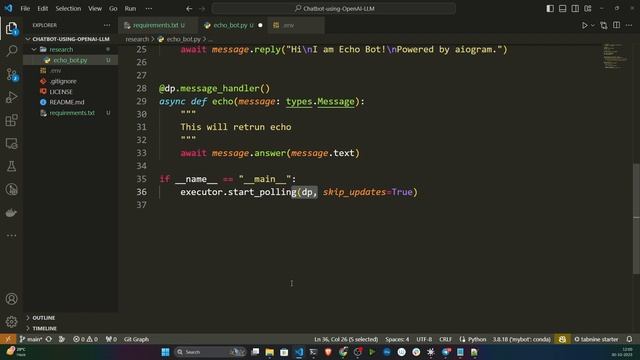Image resolution: width=640 pixels, height=360 pixels.
Task: Expand the TIMELINE section
Action: (x=71, y=328)
